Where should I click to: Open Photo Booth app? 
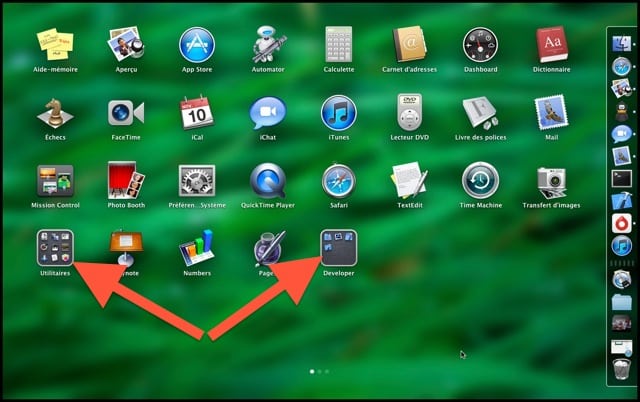126,180
